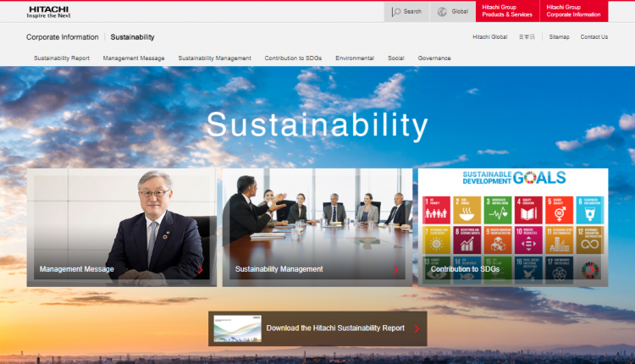Select Sustainability Report menu item
This screenshot has height=364, width=635.
click(x=62, y=58)
